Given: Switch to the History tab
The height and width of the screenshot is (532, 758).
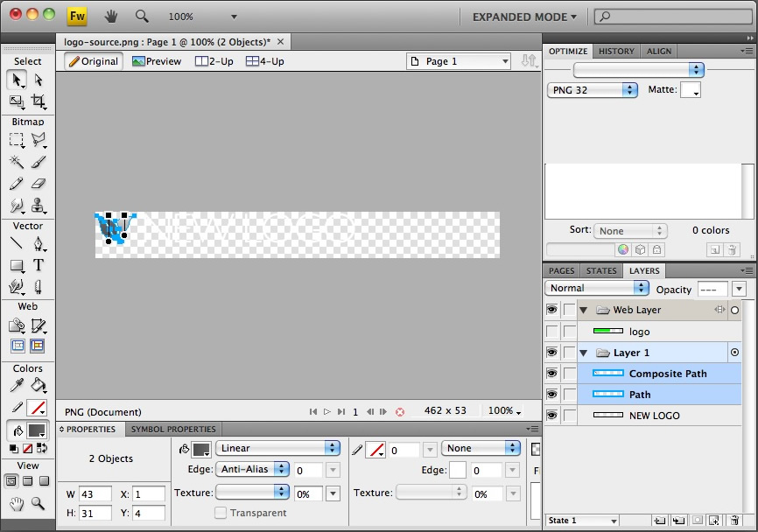Looking at the screenshot, I should 616,52.
